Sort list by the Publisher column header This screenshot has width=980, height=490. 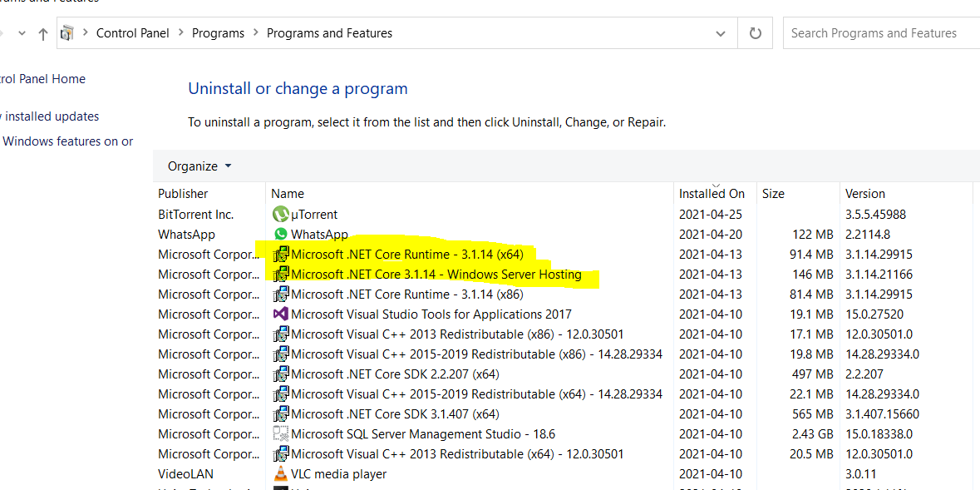pyautogui.click(x=183, y=193)
